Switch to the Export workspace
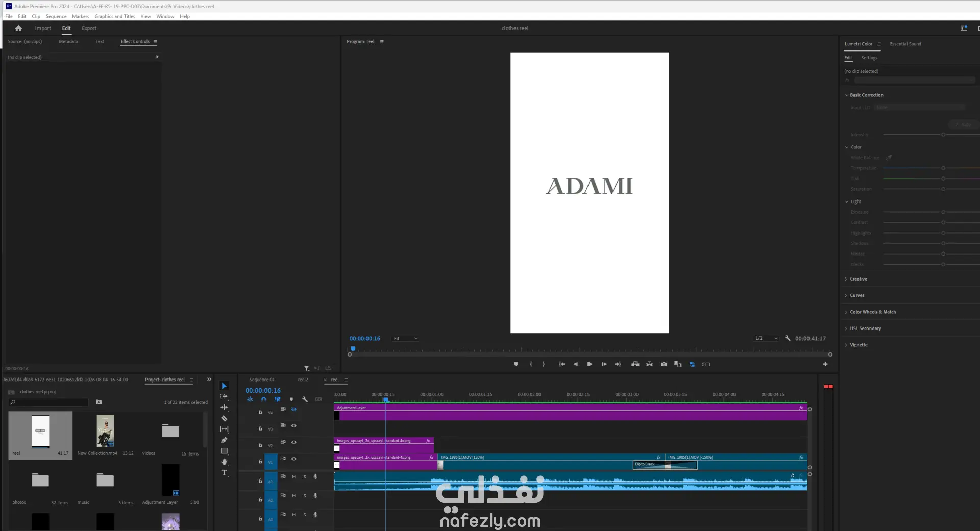The image size is (980, 531). pyautogui.click(x=89, y=28)
